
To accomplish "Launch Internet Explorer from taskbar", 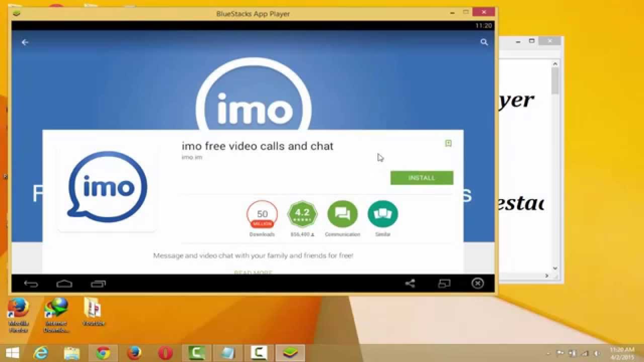I will [41, 353].
